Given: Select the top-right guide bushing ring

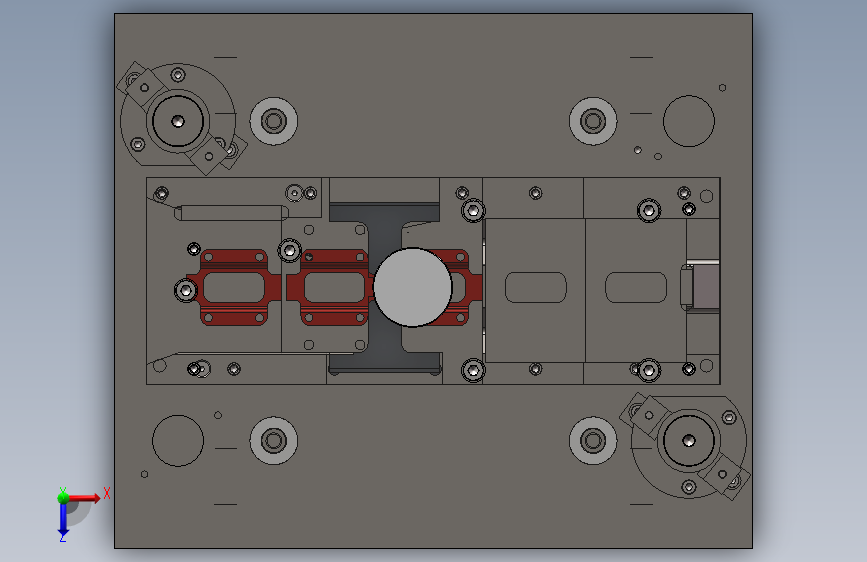Looking at the screenshot, I should click(593, 121).
